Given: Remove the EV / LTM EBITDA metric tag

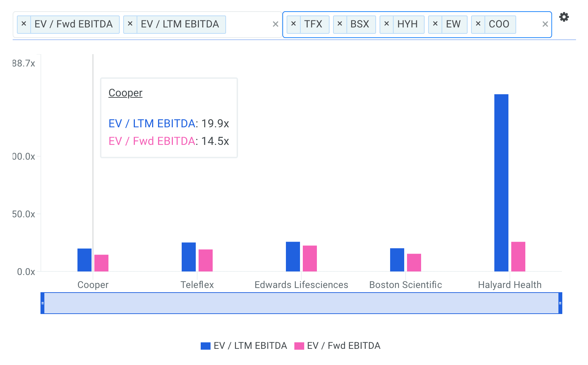Looking at the screenshot, I should click(x=130, y=24).
